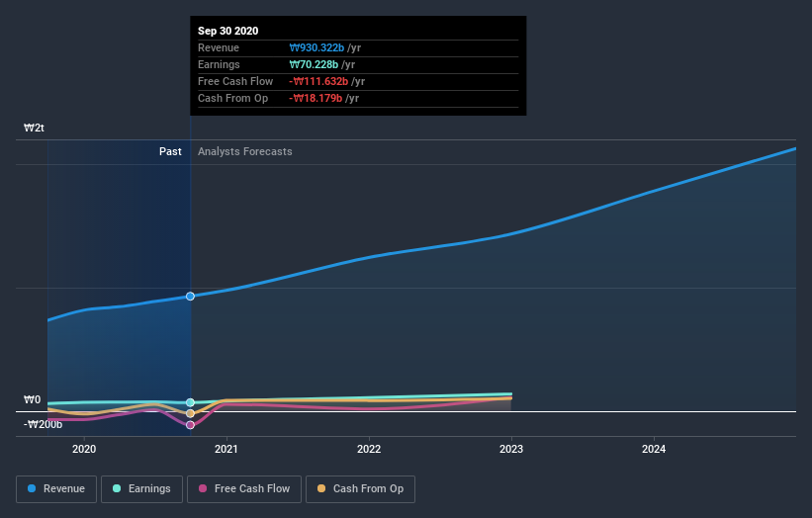Toggle the Cash From Op legend button
The width and height of the screenshot is (812, 518).
click(360, 489)
